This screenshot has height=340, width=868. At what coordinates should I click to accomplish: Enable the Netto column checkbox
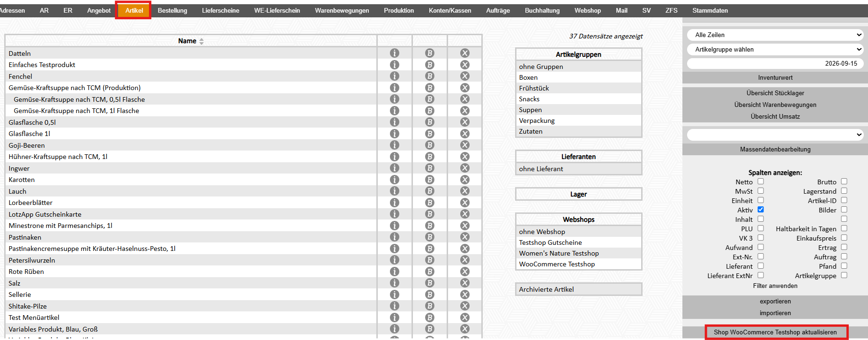(x=761, y=181)
